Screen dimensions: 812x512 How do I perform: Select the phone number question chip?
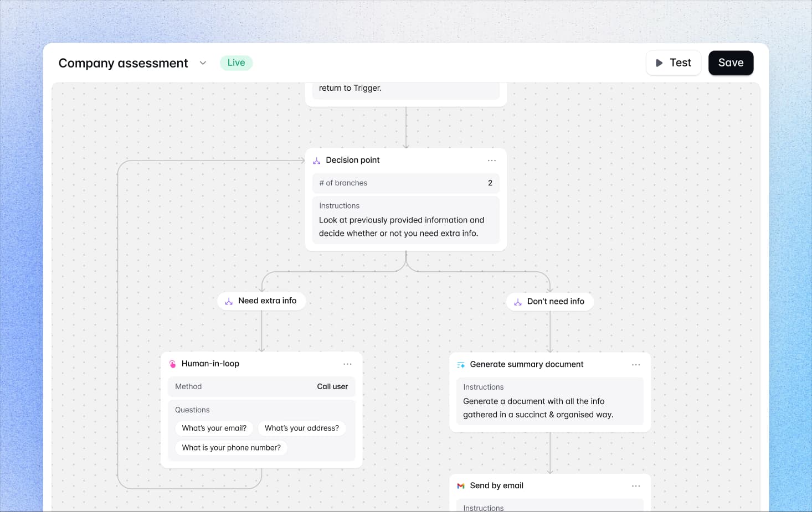(x=231, y=447)
